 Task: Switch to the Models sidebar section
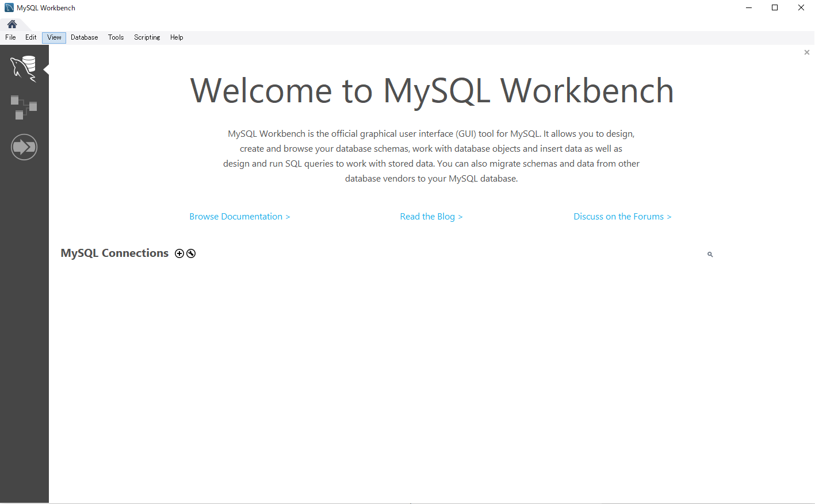coord(24,107)
